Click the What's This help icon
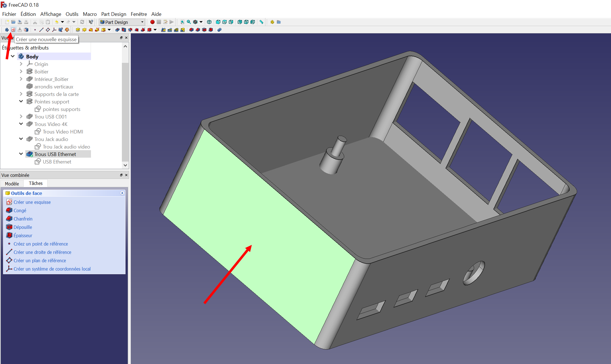Image resolution: width=611 pixels, height=364 pixels. tap(91, 22)
